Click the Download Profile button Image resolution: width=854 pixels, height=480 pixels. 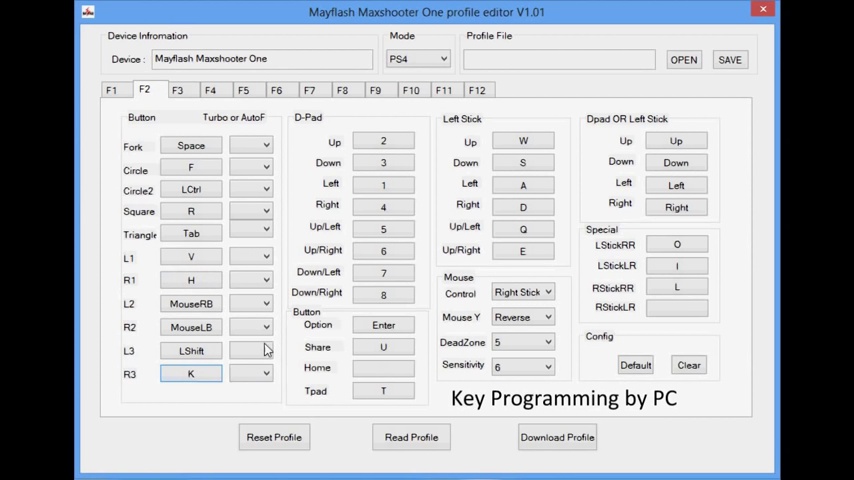pos(557,437)
